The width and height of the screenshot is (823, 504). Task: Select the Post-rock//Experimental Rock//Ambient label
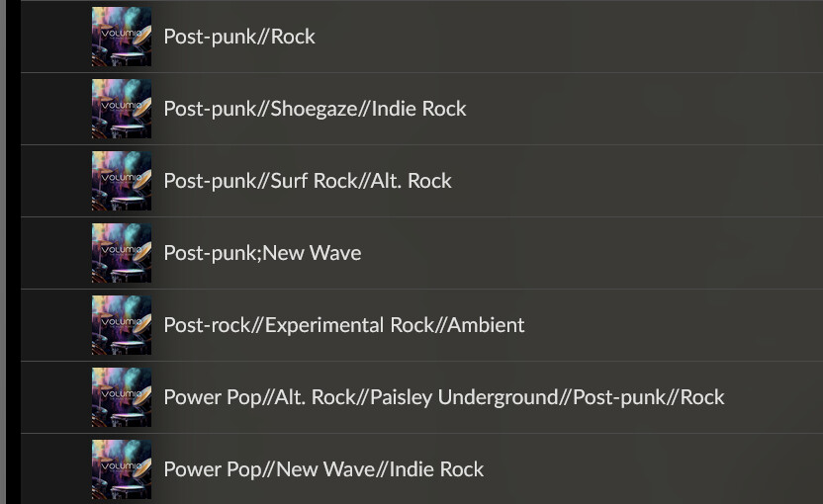(x=344, y=325)
